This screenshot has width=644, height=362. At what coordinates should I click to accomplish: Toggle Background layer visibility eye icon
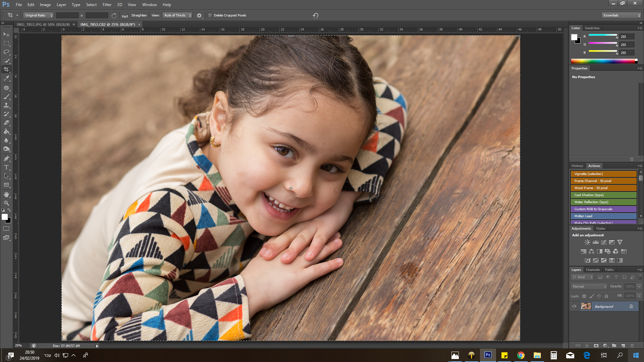pyautogui.click(x=575, y=306)
